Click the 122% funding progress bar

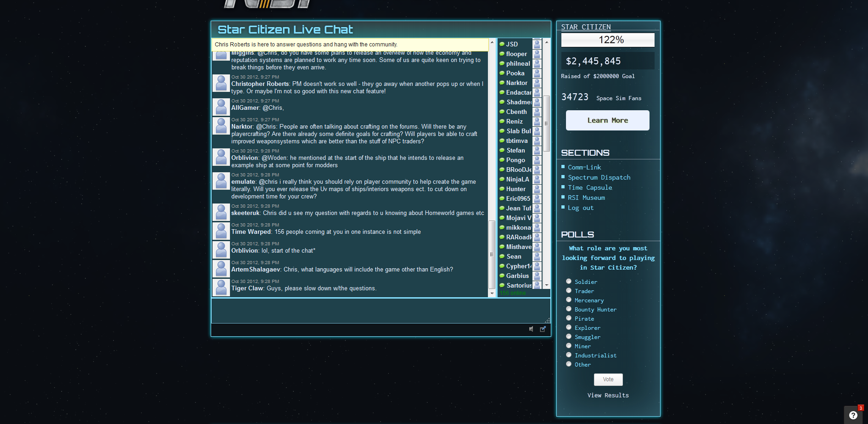608,40
